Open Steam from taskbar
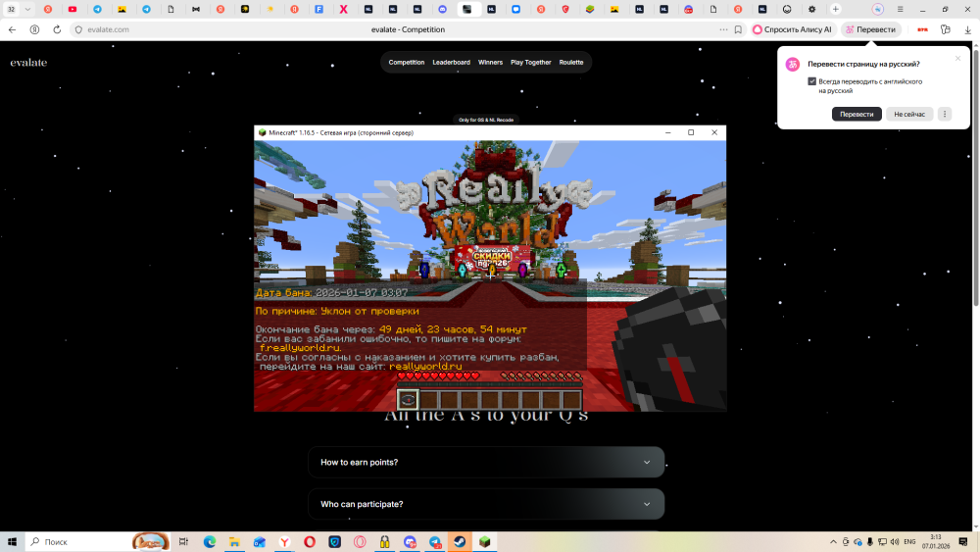980x552 pixels. pyautogui.click(x=460, y=542)
